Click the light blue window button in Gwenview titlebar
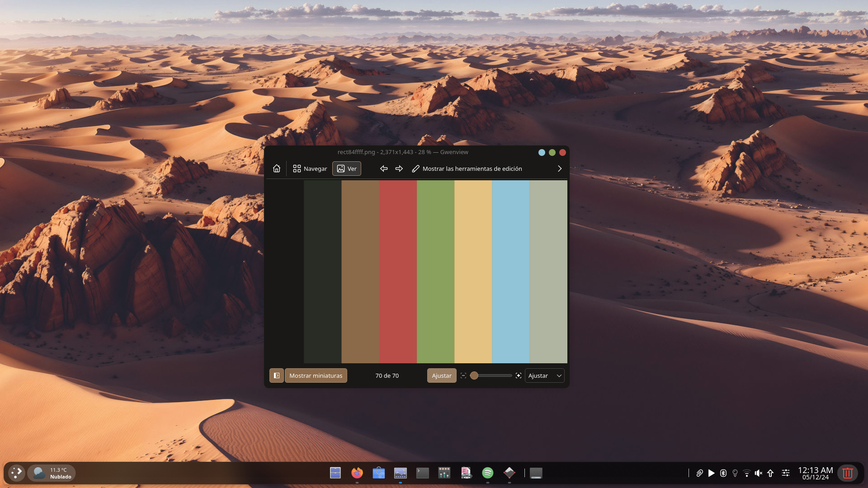This screenshot has height=488, width=868. pos(542,152)
